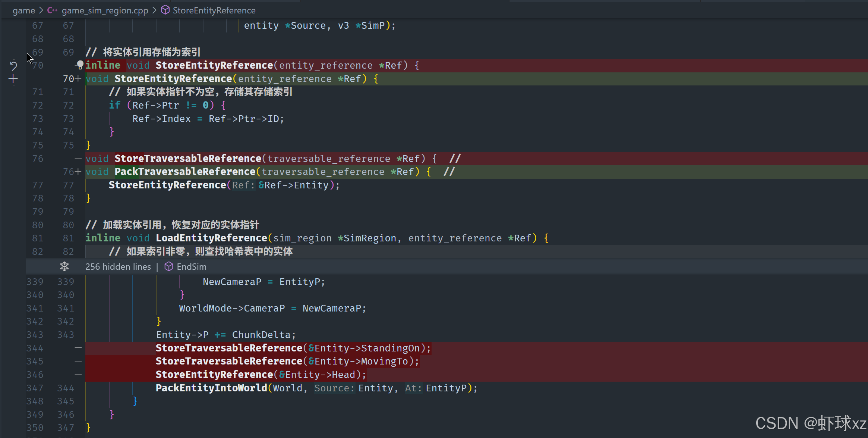868x438 pixels.
Task: Click the PackTraversableReference function name
Action: [185, 172]
